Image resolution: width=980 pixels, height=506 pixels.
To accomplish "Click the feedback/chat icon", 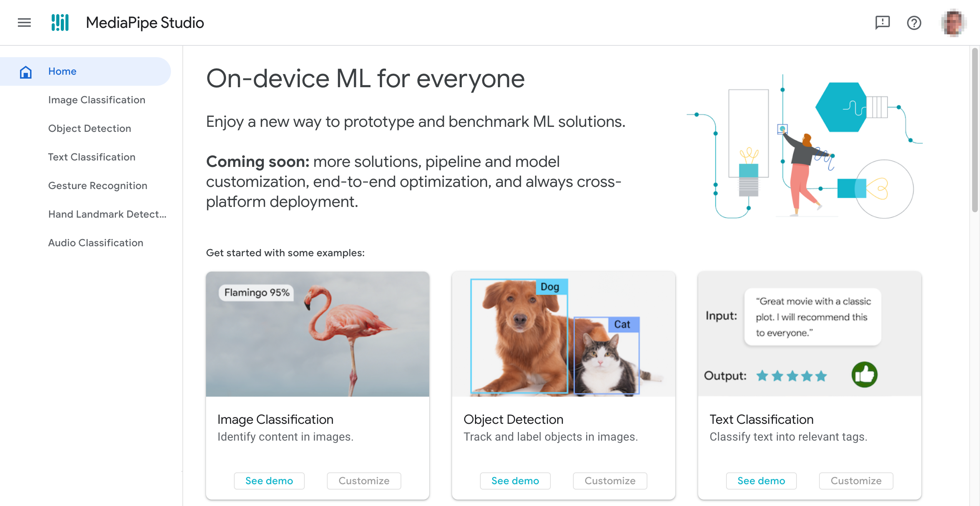I will tap(881, 23).
